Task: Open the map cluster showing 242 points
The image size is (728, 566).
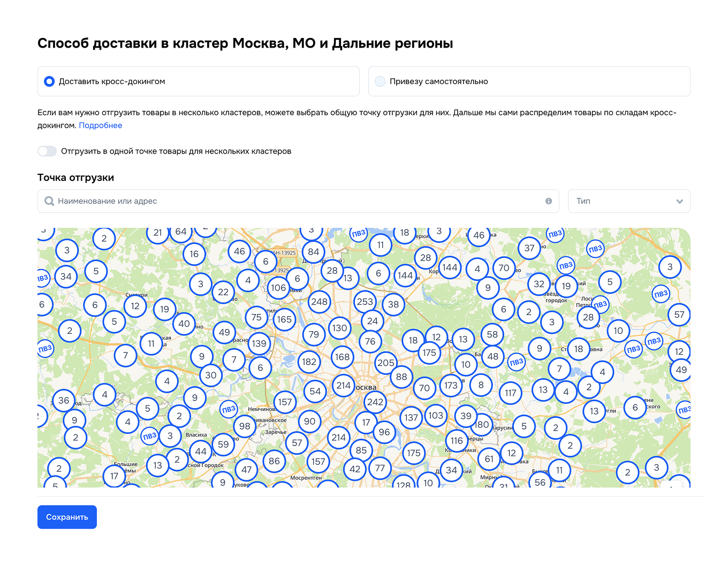Action: coord(375,402)
